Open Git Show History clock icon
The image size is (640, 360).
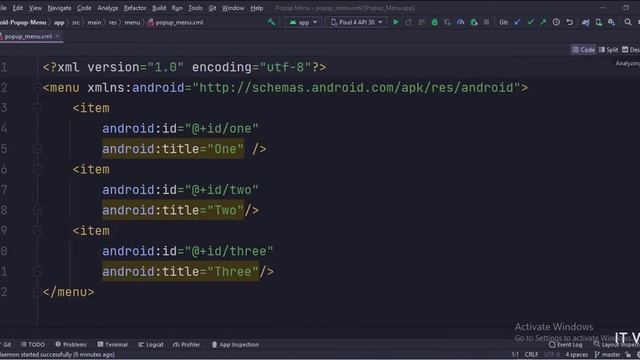[556, 22]
